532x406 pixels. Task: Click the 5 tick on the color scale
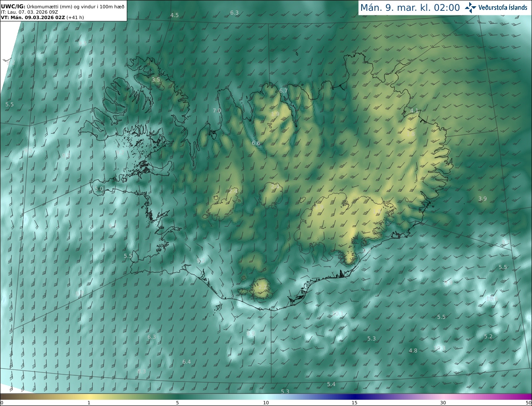click(177, 403)
